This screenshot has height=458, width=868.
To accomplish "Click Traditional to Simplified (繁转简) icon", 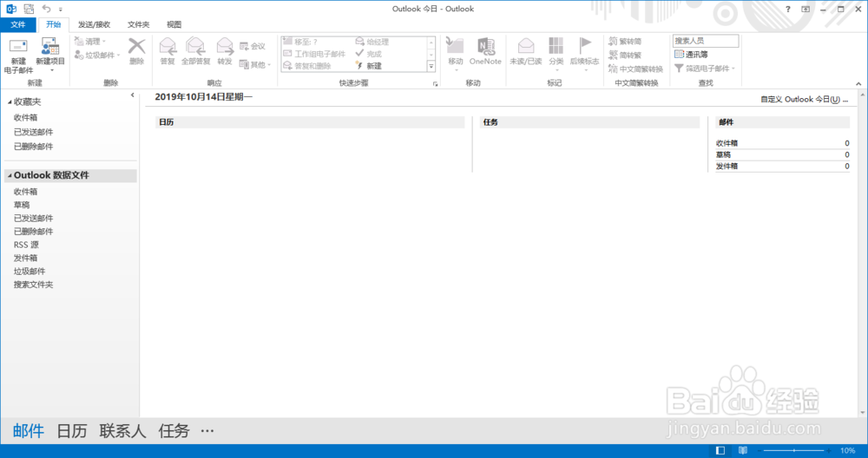I will pyautogui.click(x=613, y=41).
